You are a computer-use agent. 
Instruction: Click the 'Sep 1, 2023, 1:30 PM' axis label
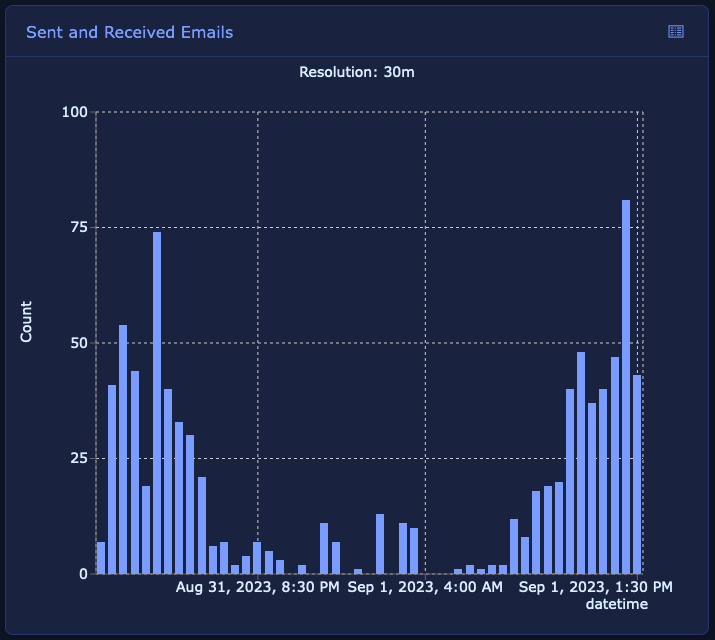point(596,587)
